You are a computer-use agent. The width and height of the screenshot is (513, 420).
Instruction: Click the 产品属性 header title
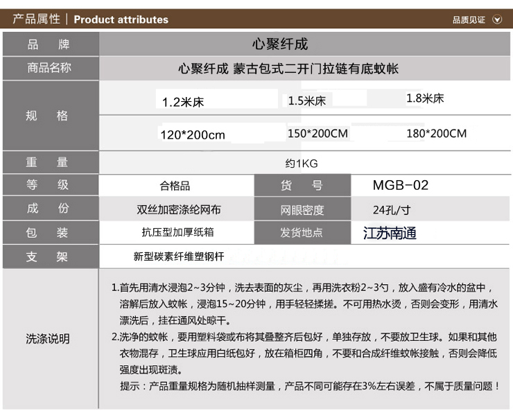point(36,19)
